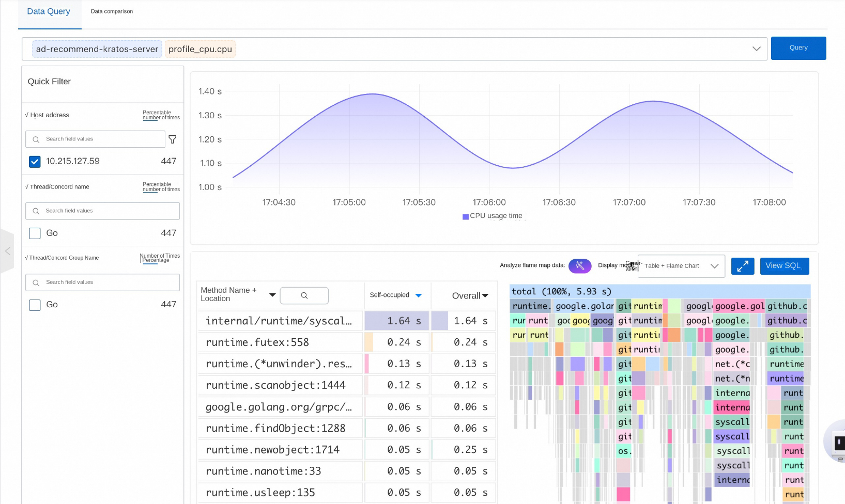Expand the service and profile selector chevron
845x504 pixels.
pos(756,49)
